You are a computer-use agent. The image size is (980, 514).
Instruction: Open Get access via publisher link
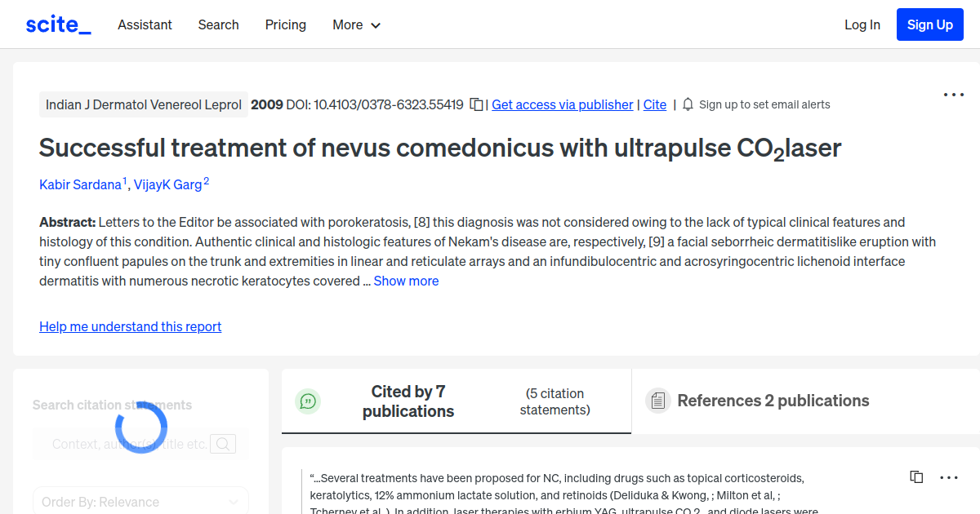562,104
